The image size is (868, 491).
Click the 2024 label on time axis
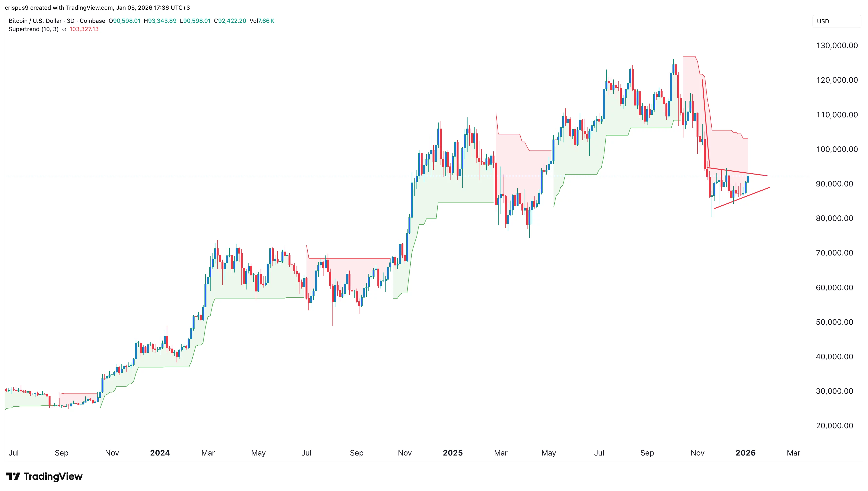pos(160,453)
